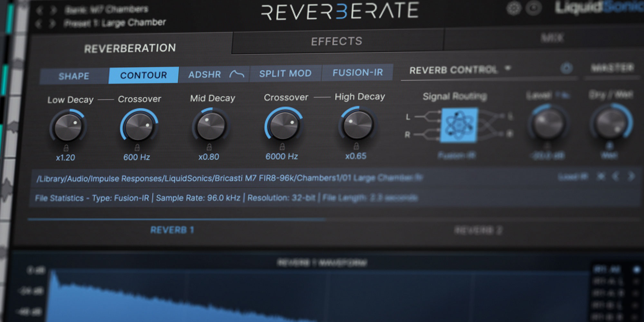Select previous bank arrow next to Bank M7 Chambers
Viewport: 644px width, 322px height.
(x=39, y=11)
